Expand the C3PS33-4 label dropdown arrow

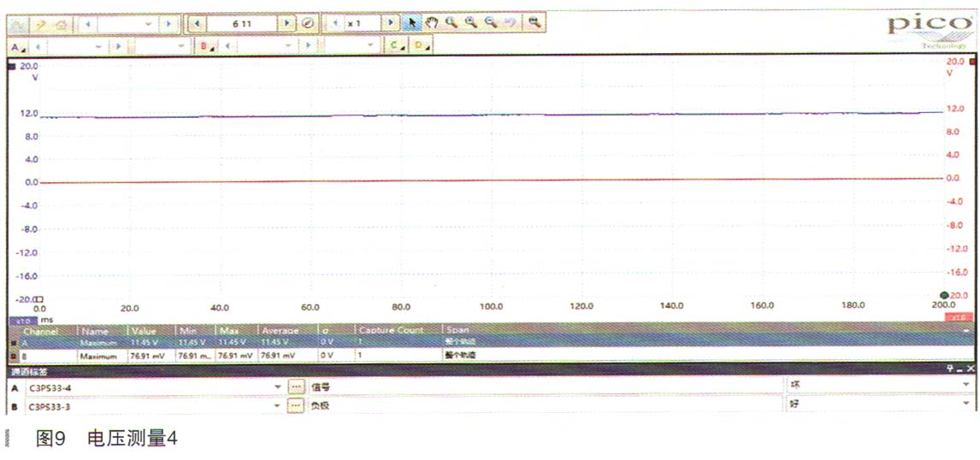278,387
